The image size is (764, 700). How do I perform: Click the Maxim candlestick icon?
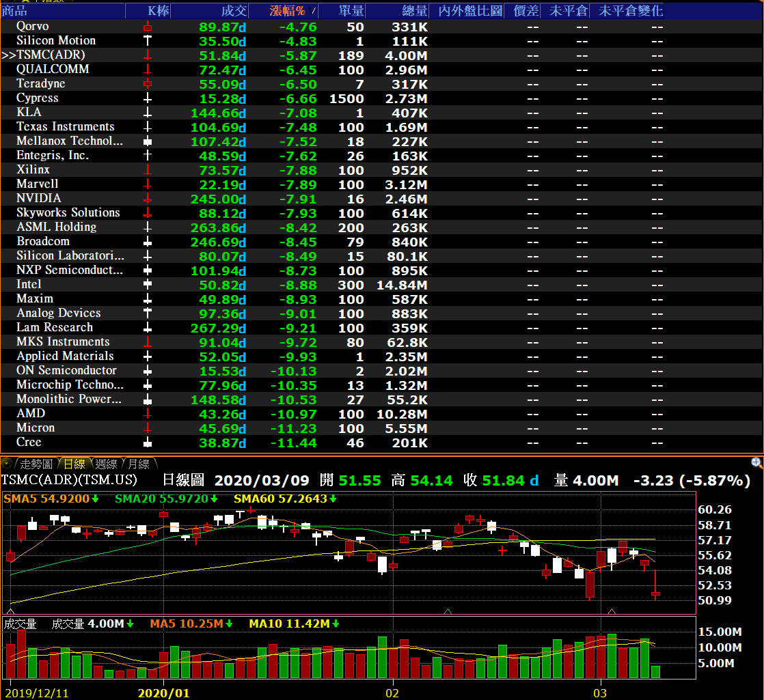pyautogui.click(x=148, y=299)
